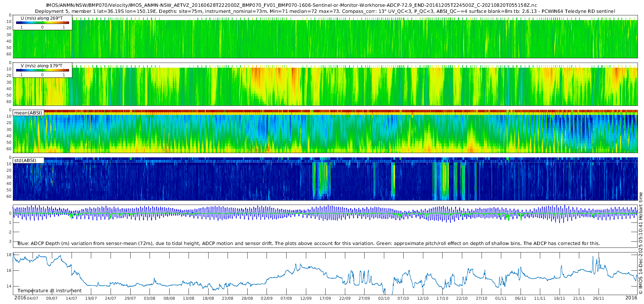Select the 01/11 date tick label
The height and width of the screenshot is (304, 644).
(x=501, y=298)
